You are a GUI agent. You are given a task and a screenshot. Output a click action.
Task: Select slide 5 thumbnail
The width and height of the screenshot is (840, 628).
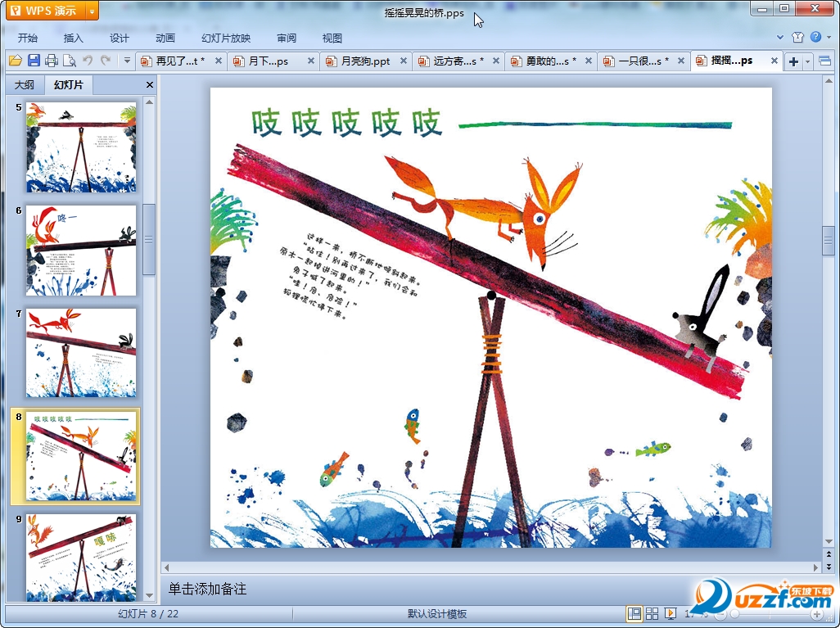(x=81, y=147)
